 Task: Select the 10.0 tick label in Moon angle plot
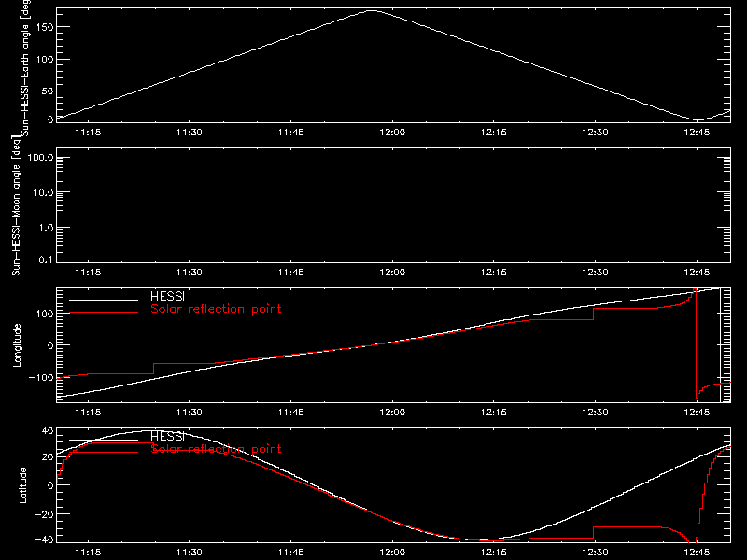pyautogui.click(x=43, y=192)
